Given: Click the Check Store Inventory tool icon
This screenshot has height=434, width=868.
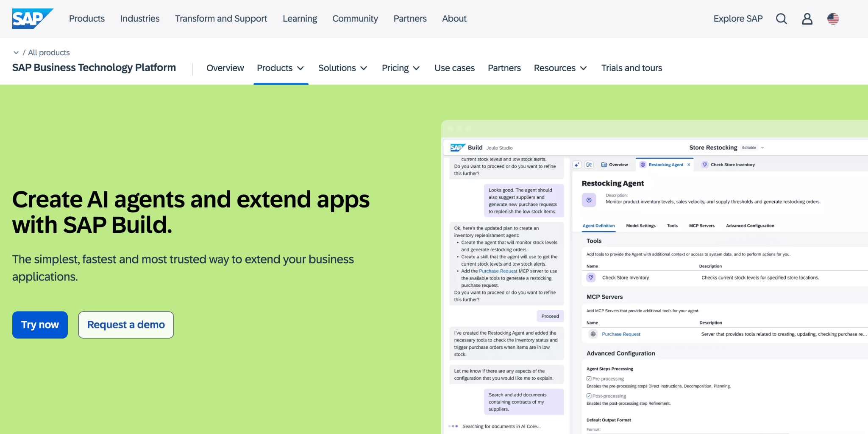Looking at the screenshot, I should (591, 277).
